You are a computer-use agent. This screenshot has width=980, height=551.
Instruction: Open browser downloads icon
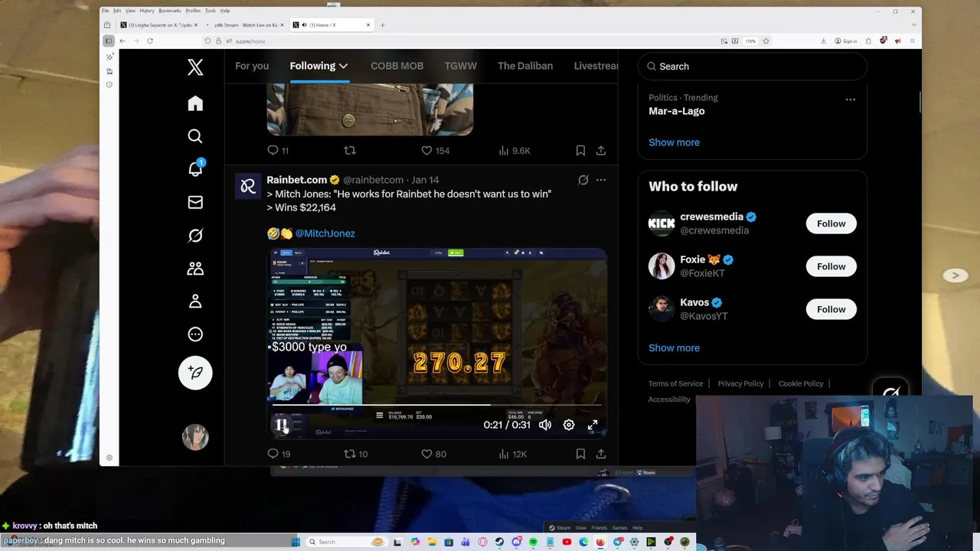[x=823, y=41]
